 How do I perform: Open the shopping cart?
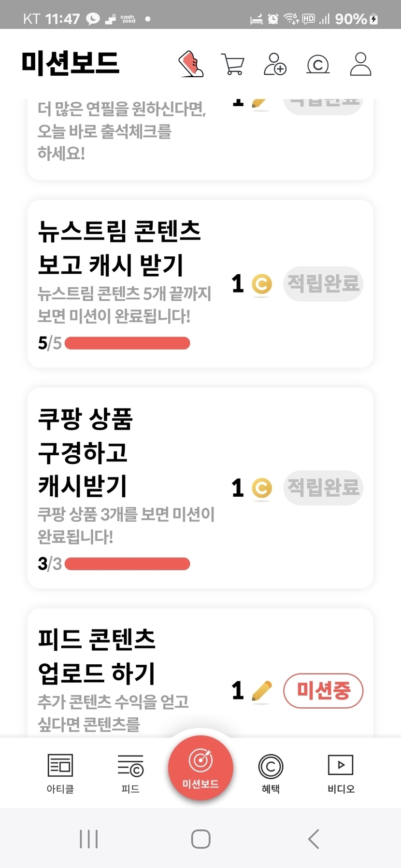pyautogui.click(x=233, y=64)
